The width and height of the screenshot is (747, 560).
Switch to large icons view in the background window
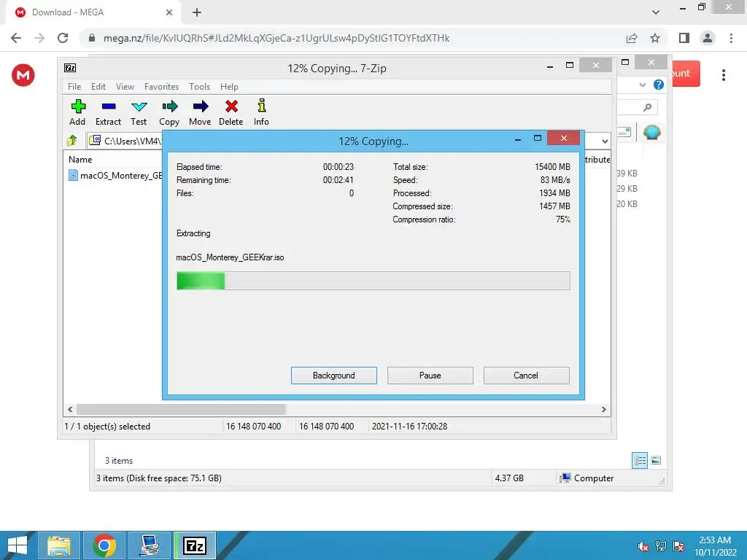coord(656,460)
